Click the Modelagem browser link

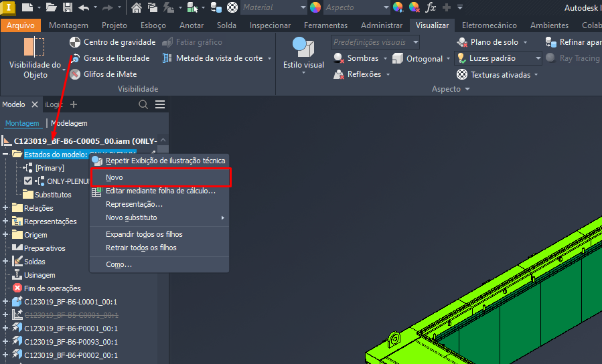click(x=69, y=123)
